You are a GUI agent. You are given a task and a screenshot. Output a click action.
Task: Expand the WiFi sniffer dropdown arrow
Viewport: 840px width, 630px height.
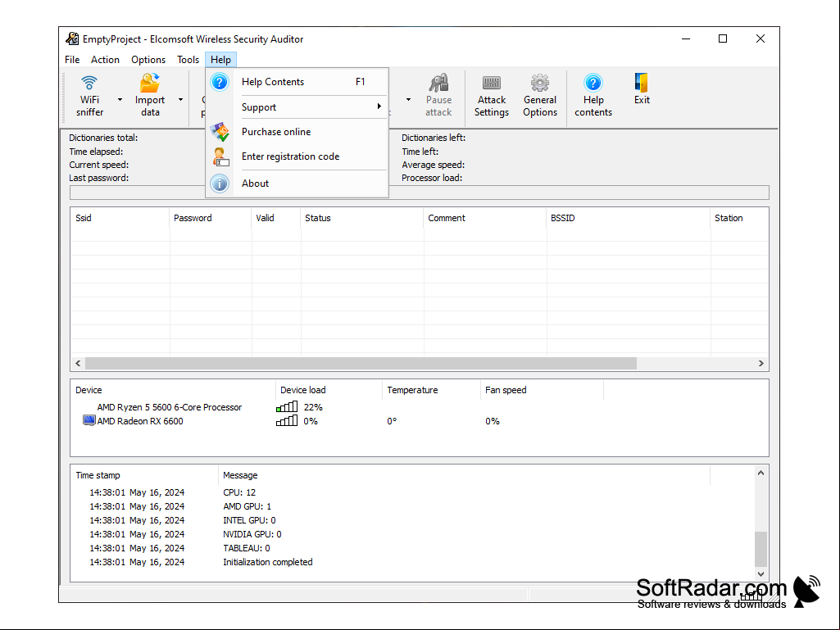(x=120, y=99)
